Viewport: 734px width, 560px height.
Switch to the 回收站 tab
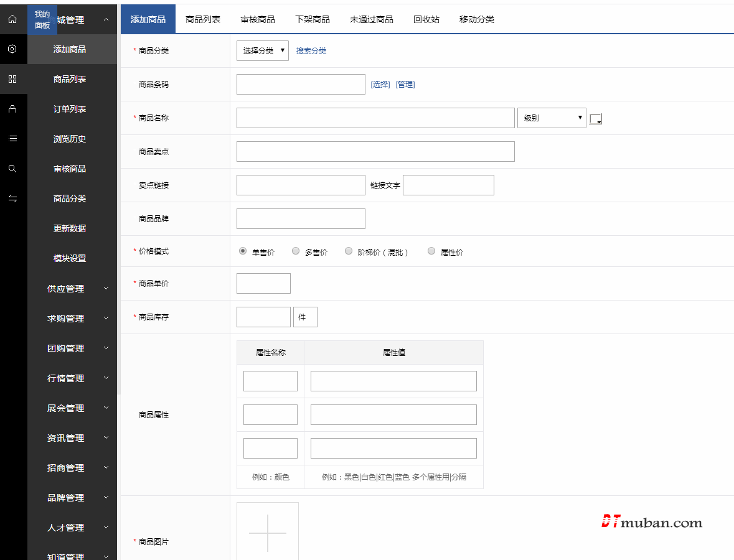pyautogui.click(x=426, y=19)
